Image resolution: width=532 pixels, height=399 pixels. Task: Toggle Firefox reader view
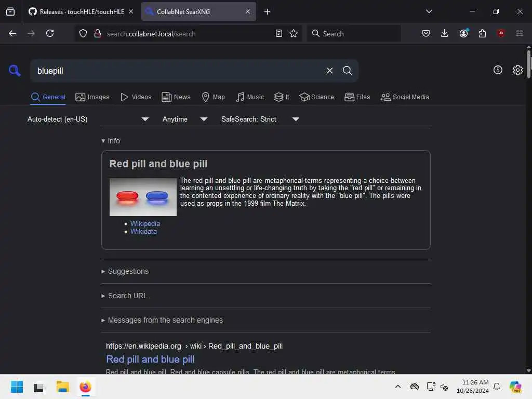pyautogui.click(x=279, y=33)
